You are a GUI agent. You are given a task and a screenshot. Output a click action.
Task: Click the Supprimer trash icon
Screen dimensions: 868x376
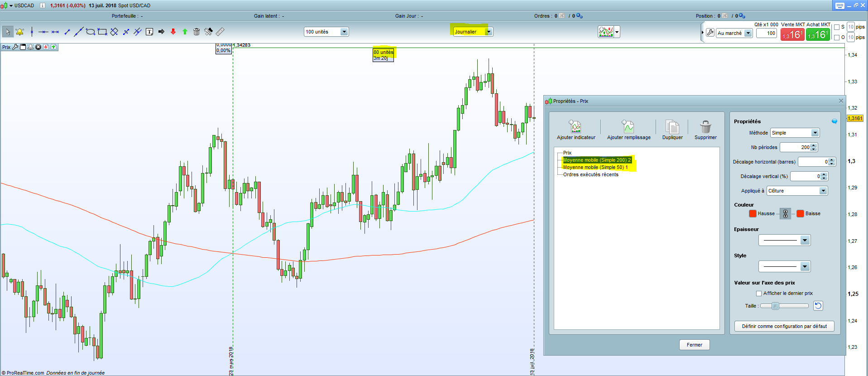pos(705,127)
